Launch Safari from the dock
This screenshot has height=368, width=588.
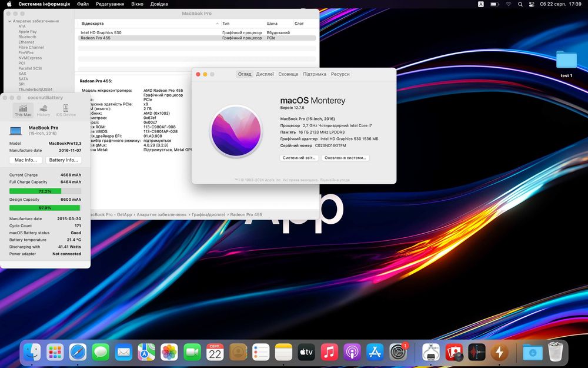[x=78, y=352]
